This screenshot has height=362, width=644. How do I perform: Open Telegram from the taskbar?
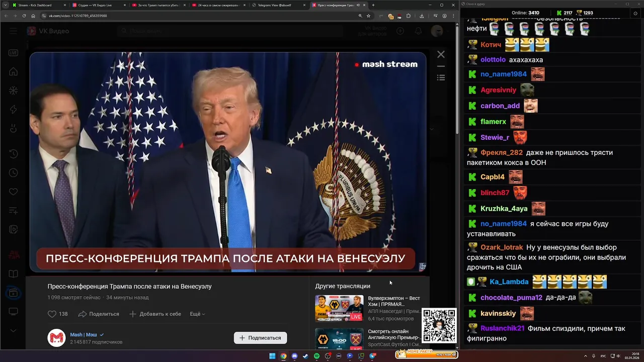[x=372, y=356]
